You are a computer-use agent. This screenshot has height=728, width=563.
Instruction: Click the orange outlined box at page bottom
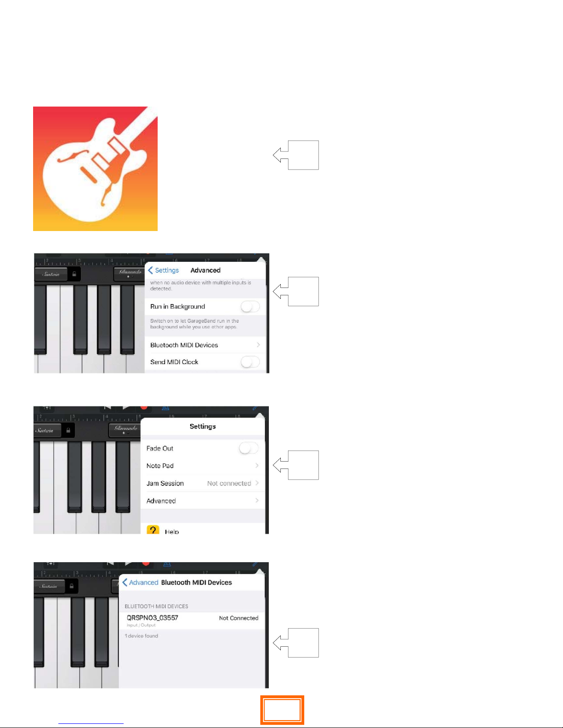[x=282, y=710]
